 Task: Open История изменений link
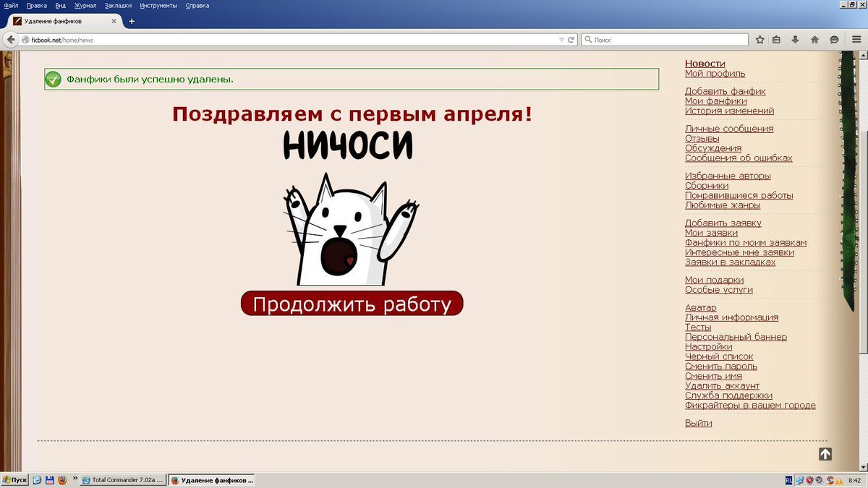pos(730,111)
